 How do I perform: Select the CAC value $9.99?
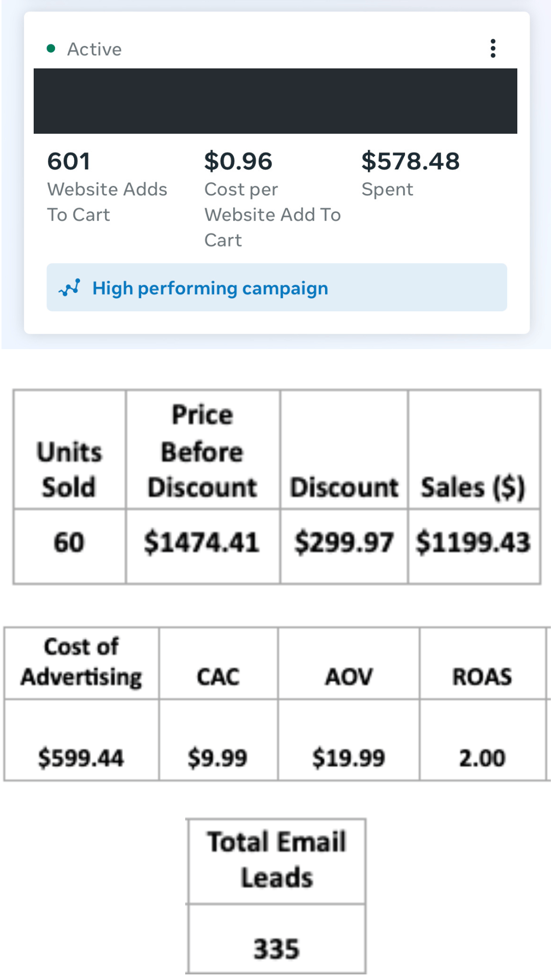point(218,758)
